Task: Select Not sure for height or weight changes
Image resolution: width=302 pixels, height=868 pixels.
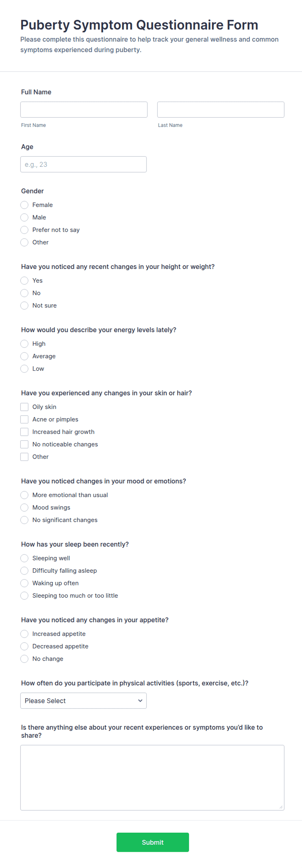Action: [x=24, y=305]
